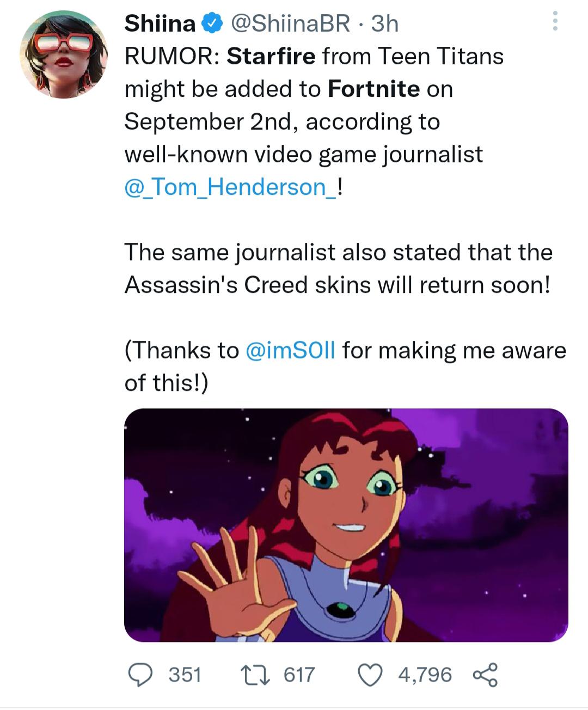Click the bolded word Starfire
The height and width of the screenshot is (710, 588).
pyautogui.click(x=272, y=57)
